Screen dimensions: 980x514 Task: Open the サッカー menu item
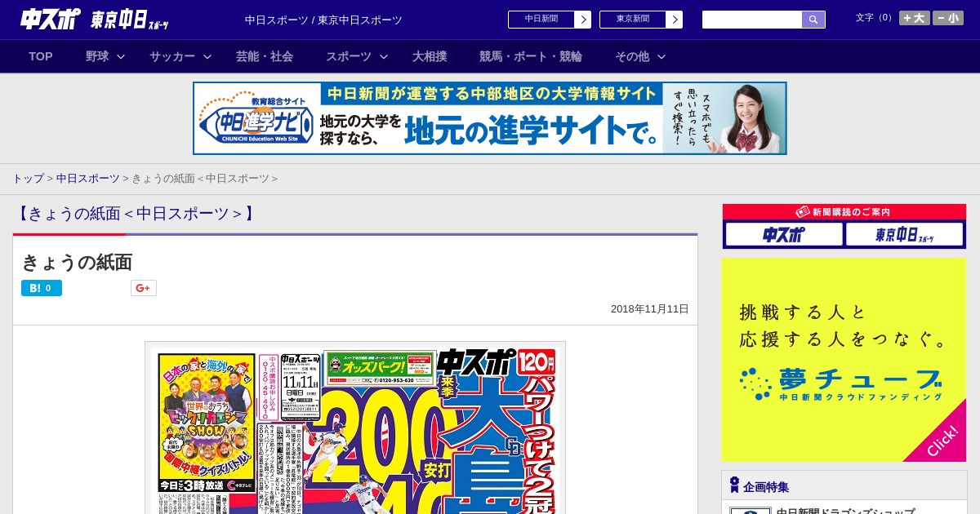pyautogui.click(x=172, y=56)
